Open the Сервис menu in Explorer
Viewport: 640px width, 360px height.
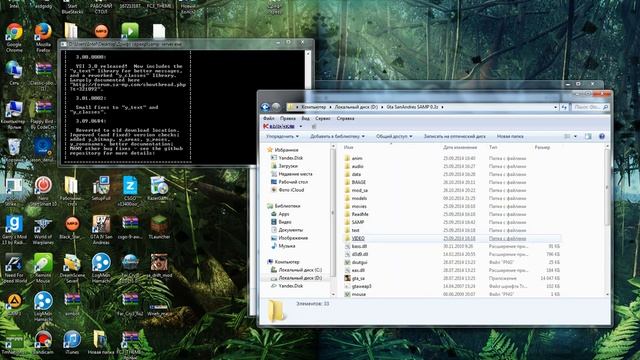(323, 118)
